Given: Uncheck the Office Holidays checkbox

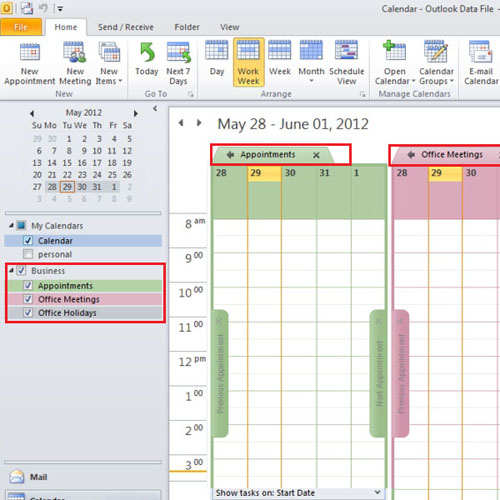Looking at the screenshot, I should (x=28, y=313).
